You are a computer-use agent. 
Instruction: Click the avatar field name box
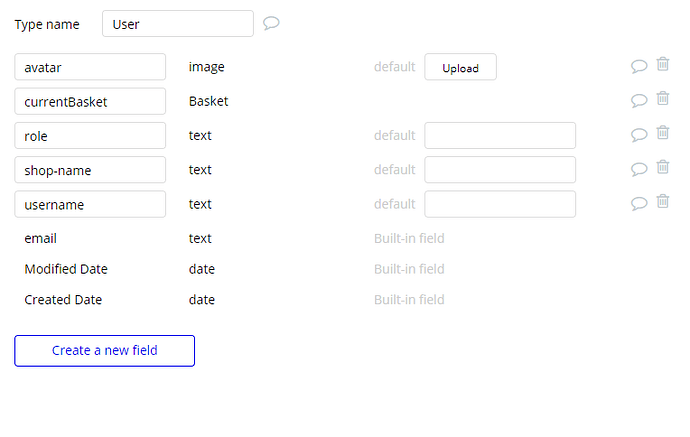click(90, 67)
